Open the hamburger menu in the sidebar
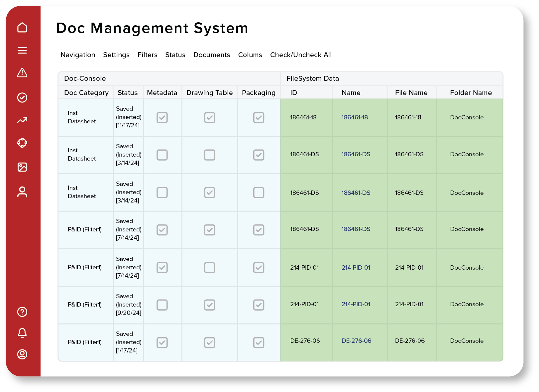Image resolution: width=539 pixels, height=392 pixels. [x=22, y=50]
